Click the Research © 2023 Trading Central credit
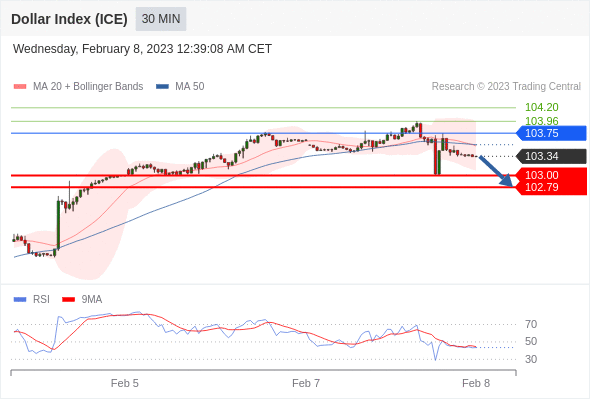Viewport: 590px width, 400px height. 506,87
